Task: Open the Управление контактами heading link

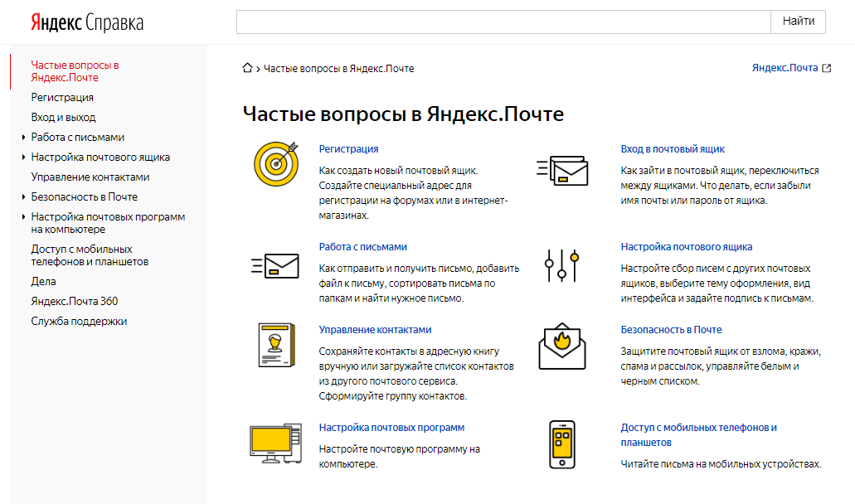Action: pyautogui.click(x=375, y=329)
